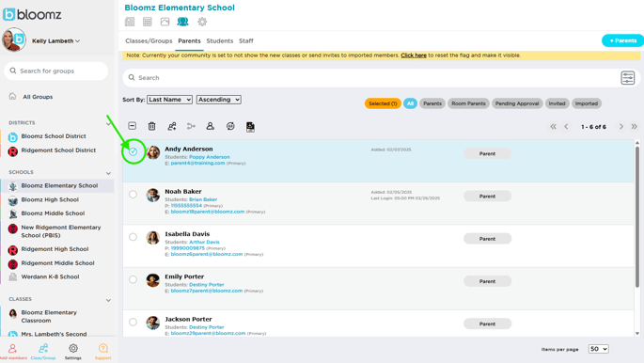Select Noah Baker's checkbox
Screen dimensions: 644x363
click(134, 195)
